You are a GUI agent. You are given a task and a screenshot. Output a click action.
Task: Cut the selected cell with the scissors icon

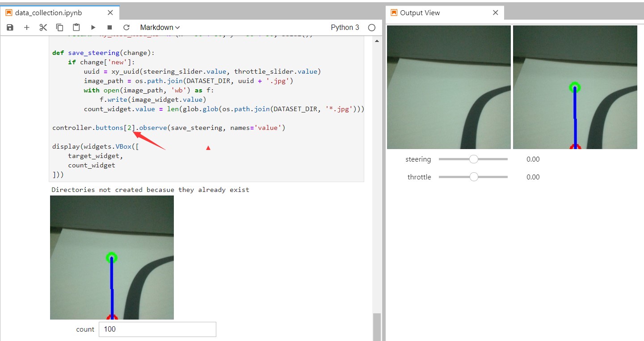click(43, 28)
